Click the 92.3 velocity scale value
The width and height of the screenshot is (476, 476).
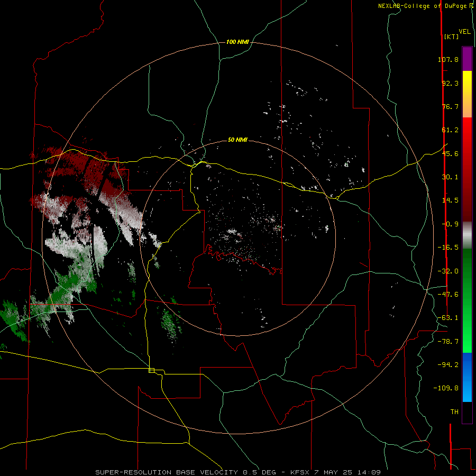450,83
